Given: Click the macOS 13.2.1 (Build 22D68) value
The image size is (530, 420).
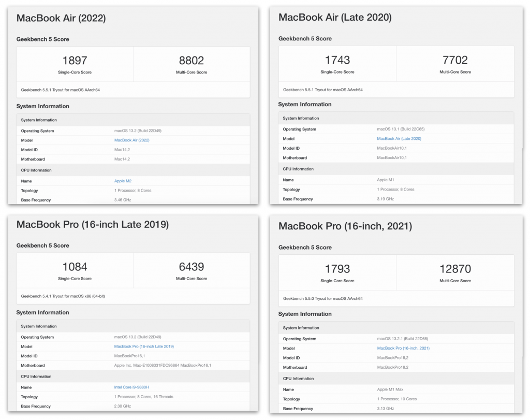Looking at the screenshot, I should click(403, 339).
